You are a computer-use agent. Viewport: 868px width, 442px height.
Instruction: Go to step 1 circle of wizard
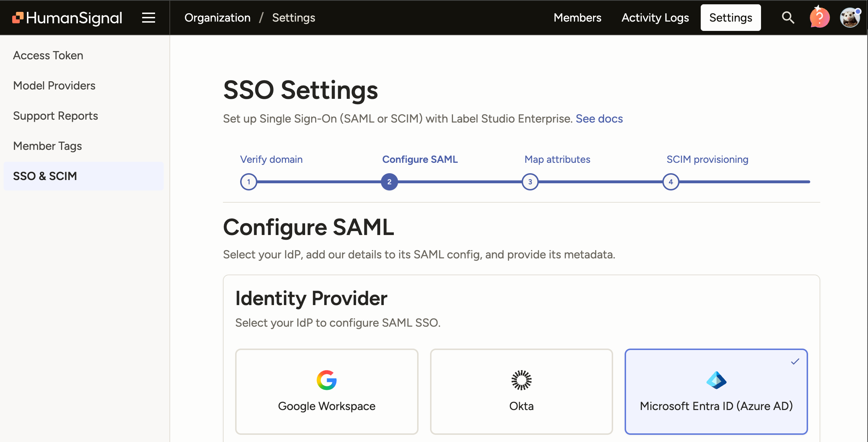[x=248, y=182]
